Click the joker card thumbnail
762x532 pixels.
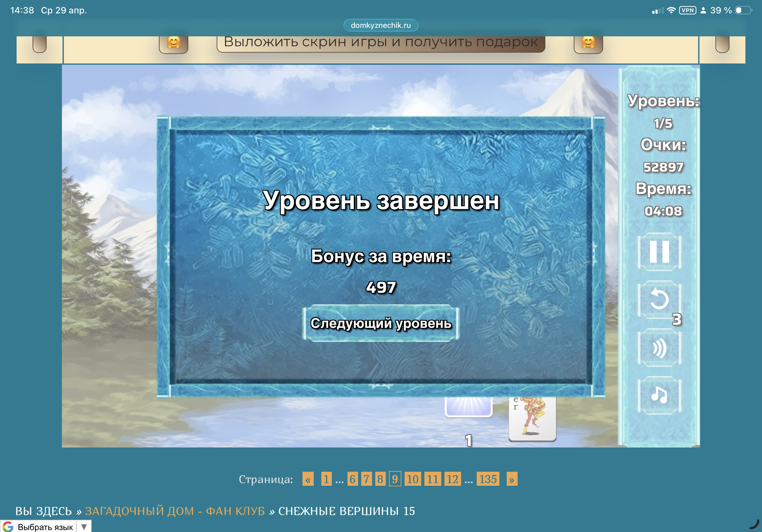click(532, 418)
